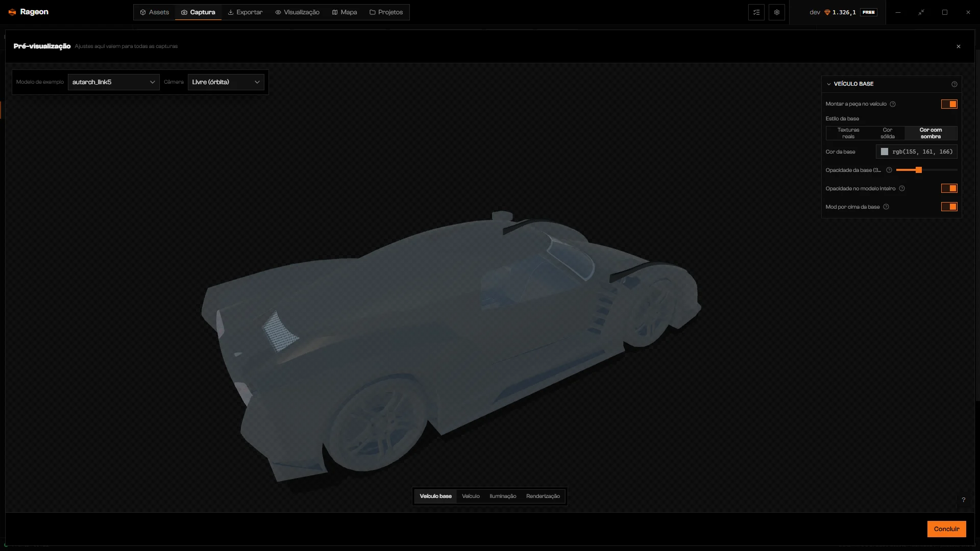Click the Rageon logo
The height and width of the screenshot is (551, 980).
[x=28, y=12]
